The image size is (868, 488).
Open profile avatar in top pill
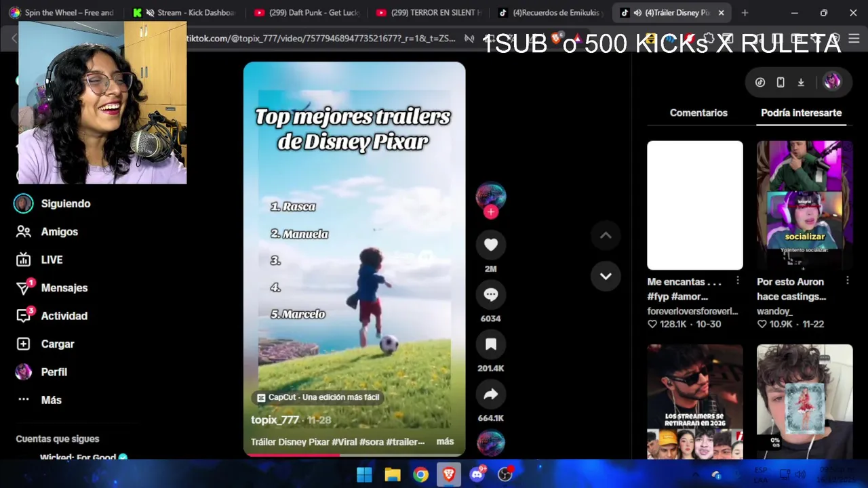(x=832, y=82)
